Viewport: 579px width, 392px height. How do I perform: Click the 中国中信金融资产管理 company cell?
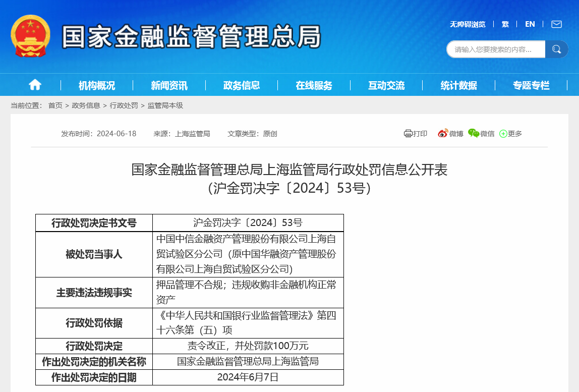tap(248, 254)
